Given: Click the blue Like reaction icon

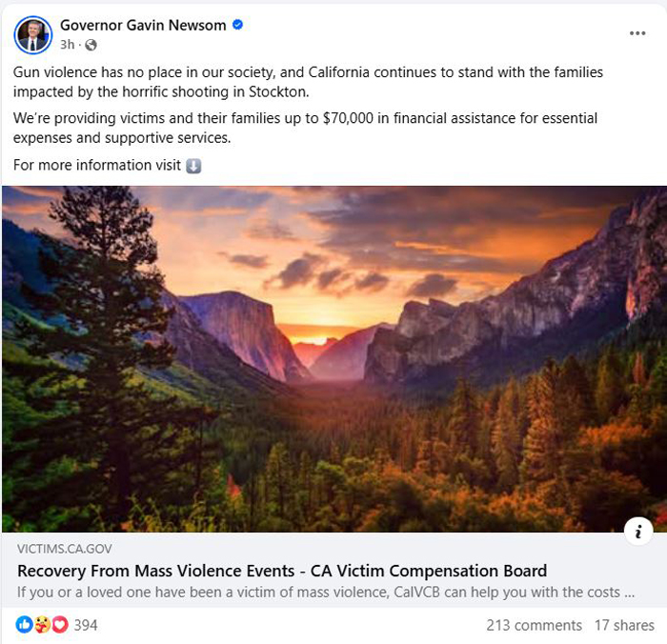Looking at the screenshot, I should tap(25, 625).
